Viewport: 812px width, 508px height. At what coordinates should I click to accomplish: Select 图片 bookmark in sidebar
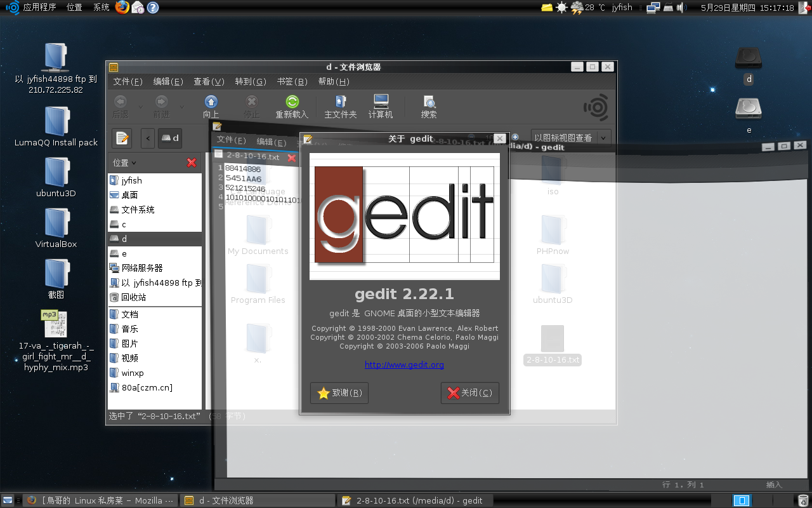pos(155,344)
